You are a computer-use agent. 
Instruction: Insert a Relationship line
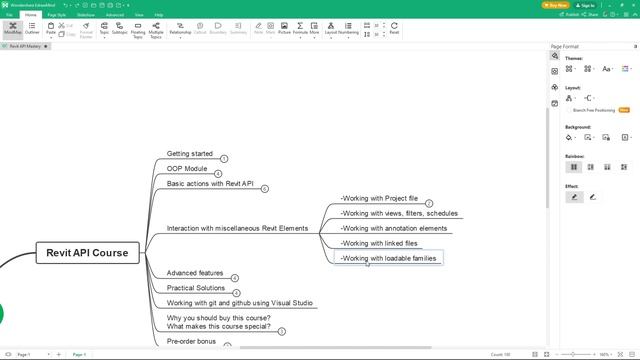[x=180, y=29]
